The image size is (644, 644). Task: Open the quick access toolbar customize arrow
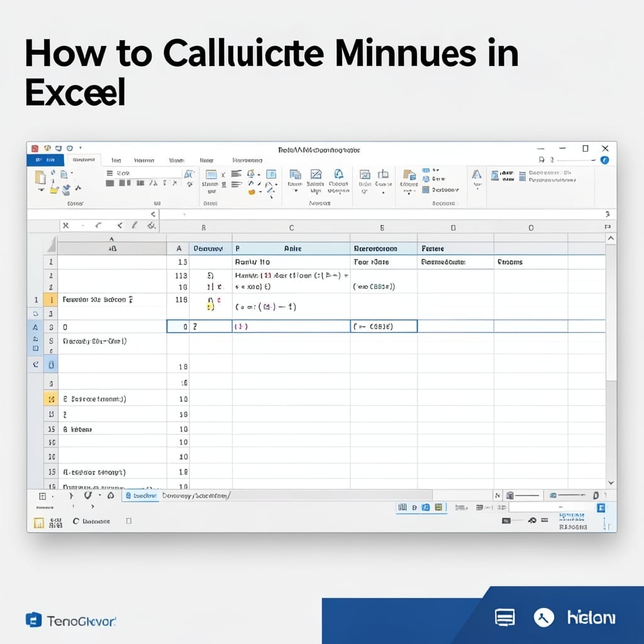coord(80,148)
